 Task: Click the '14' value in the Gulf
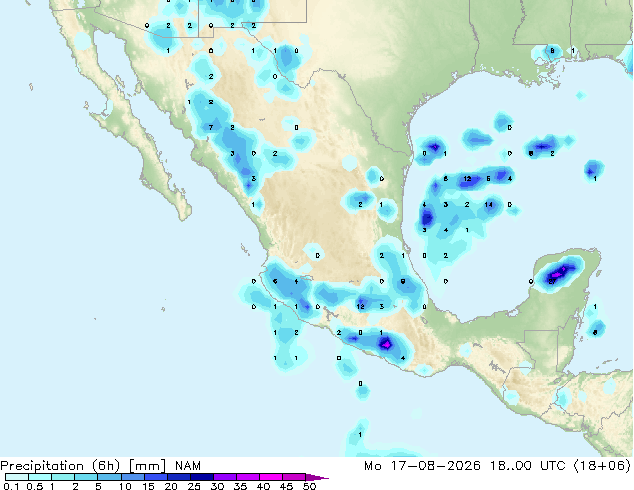tap(488, 205)
